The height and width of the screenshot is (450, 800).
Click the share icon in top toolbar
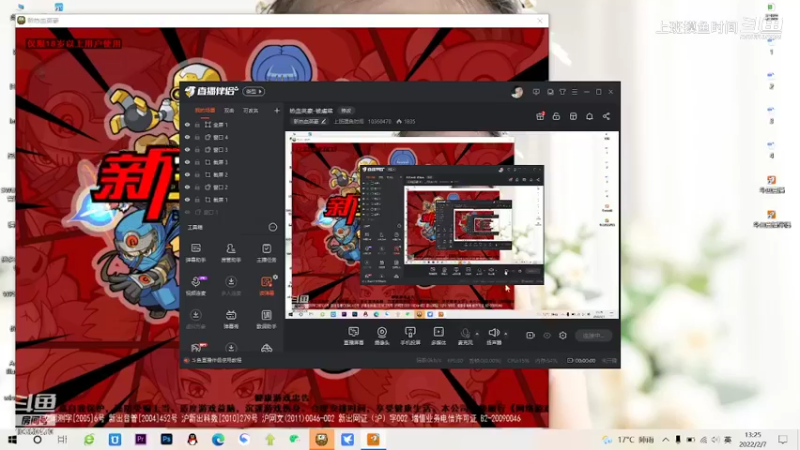(606, 116)
